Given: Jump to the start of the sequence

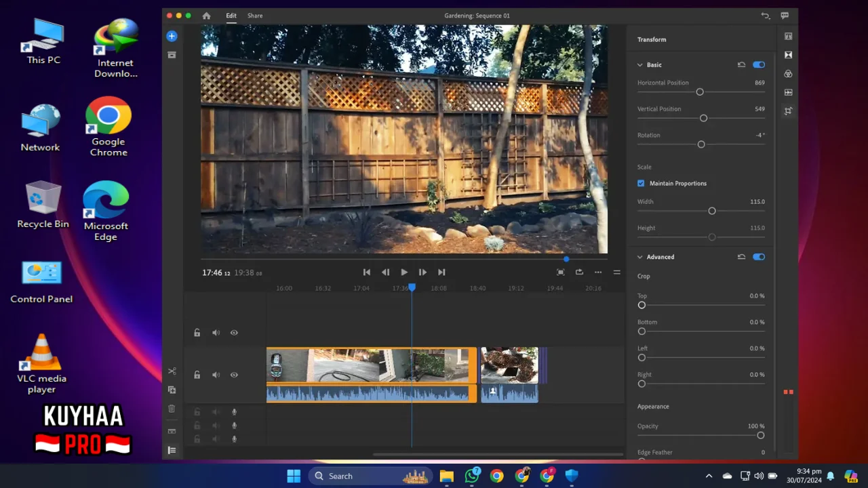Looking at the screenshot, I should [367, 272].
